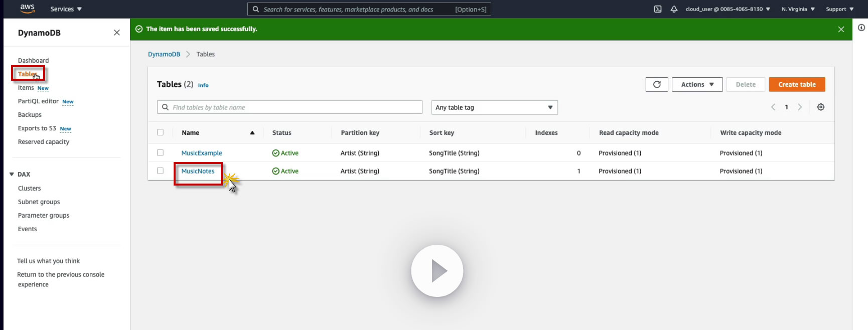Open the Services menu
This screenshot has height=330, width=868.
click(x=66, y=9)
